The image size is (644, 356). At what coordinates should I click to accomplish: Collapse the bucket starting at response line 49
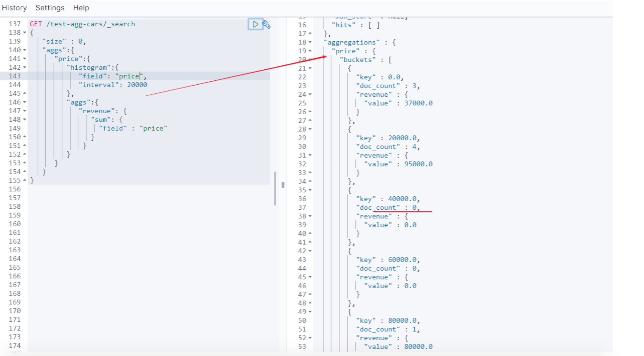(310, 312)
